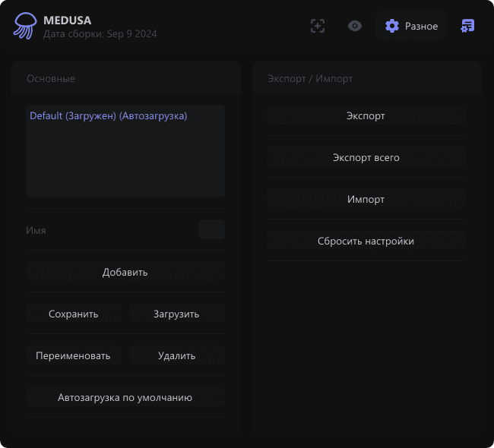Click the Имя name input field
The image size is (494, 448).
tap(211, 229)
